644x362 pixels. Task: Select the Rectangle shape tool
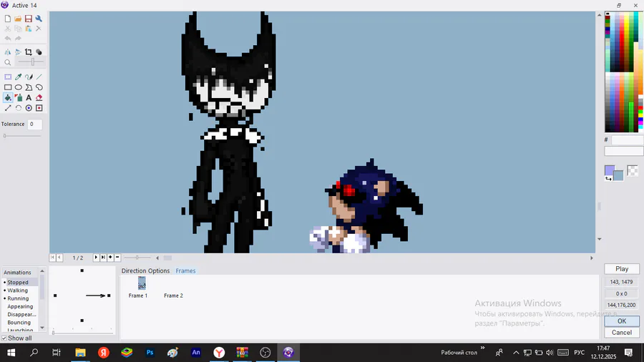coord(8,87)
